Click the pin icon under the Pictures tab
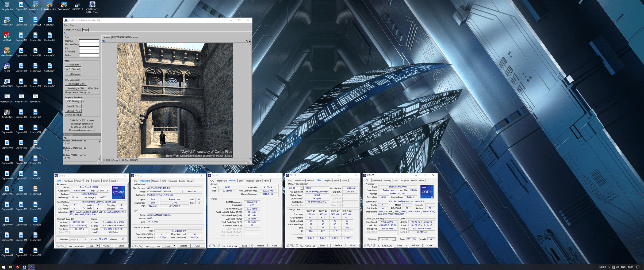The width and height of the screenshot is (644, 270). (103, 41)
